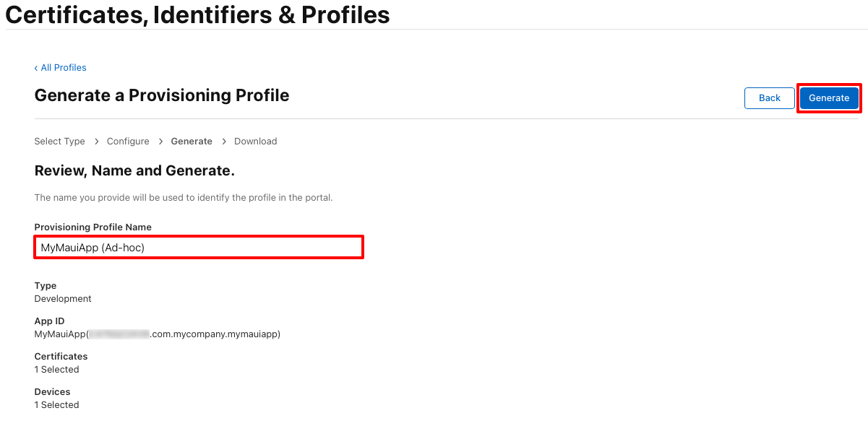
Task: Click the Download breadcrumb step
Action: [x=255, y=141]
